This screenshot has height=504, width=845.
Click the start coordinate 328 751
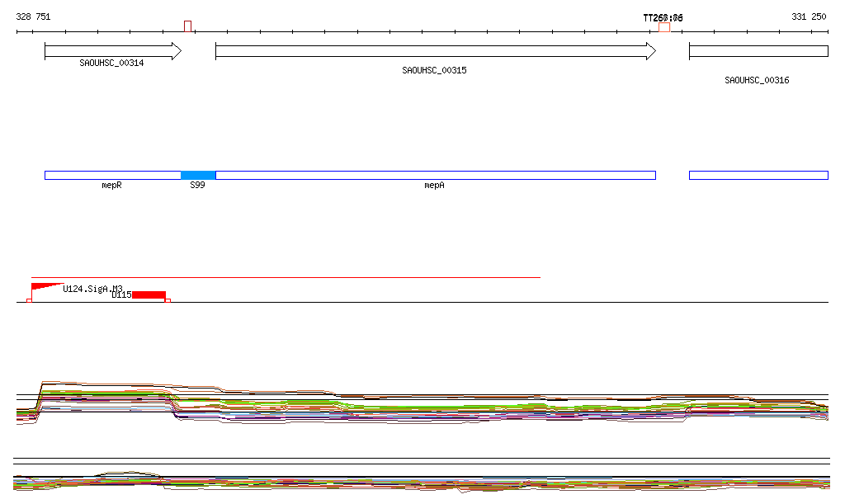tap(33, 16)
